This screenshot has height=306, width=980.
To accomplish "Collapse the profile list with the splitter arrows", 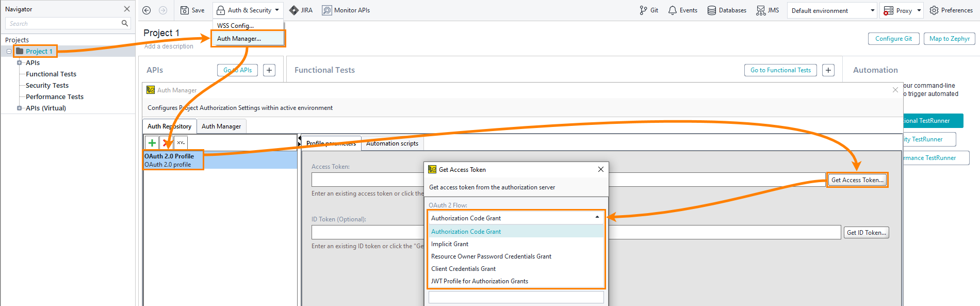I will [x=299, y=139].
